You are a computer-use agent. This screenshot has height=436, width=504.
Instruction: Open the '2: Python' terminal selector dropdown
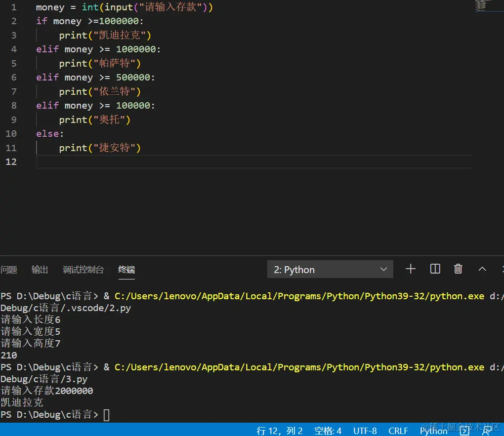[x=330, y=269]
